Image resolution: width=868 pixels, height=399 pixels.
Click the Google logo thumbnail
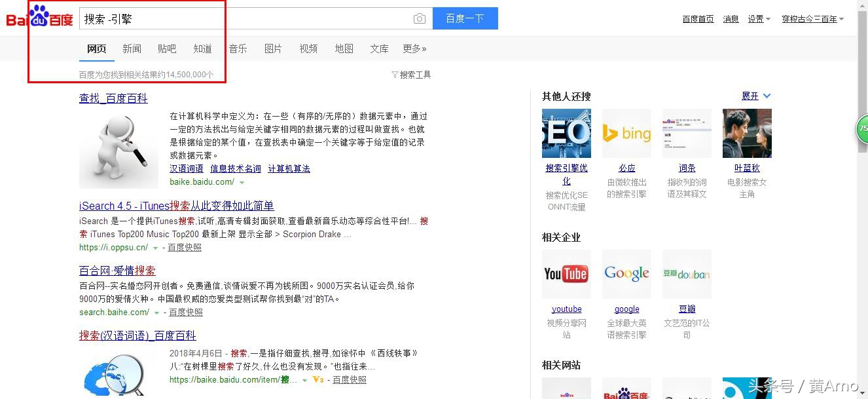[626, 274]
